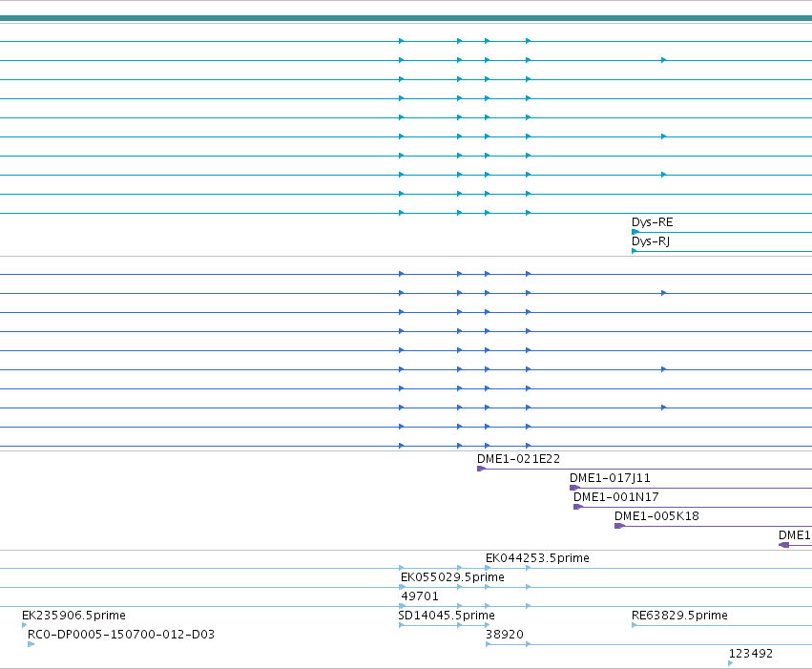
Task: Select the feature labeled 49701
Action: click(420, 596)
